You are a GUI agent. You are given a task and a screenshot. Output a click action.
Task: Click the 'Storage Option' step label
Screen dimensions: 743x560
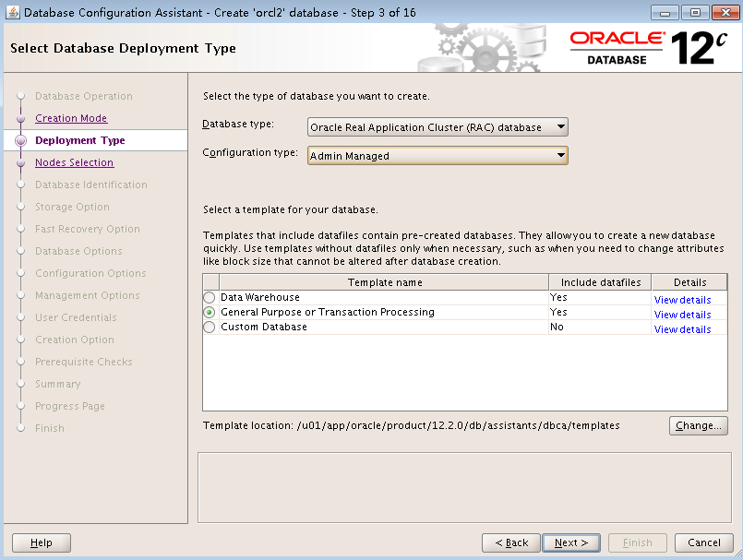[72, 207]
